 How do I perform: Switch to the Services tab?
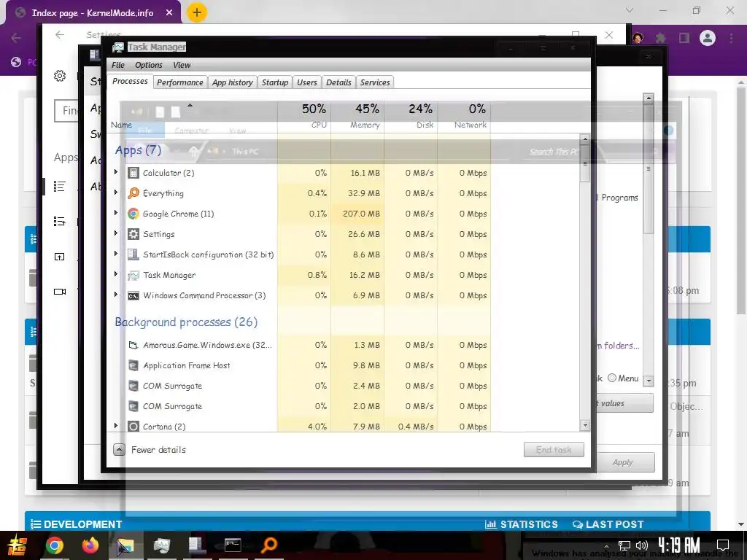[x=375, y=82]
